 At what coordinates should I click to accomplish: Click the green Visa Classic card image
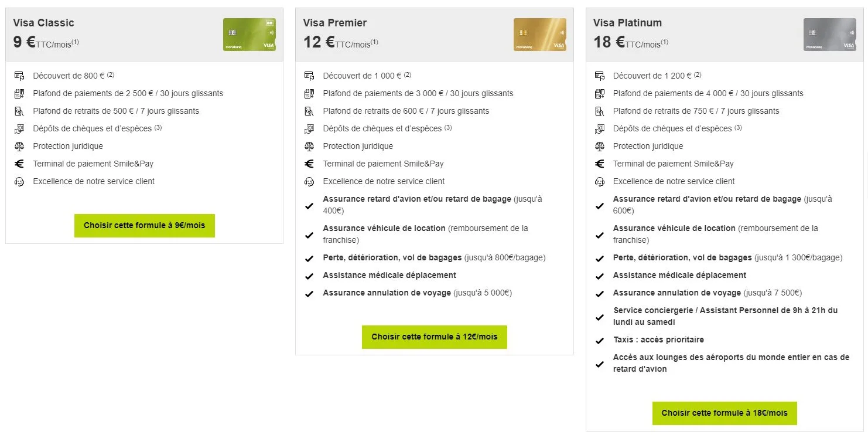(x=249, y=35)
